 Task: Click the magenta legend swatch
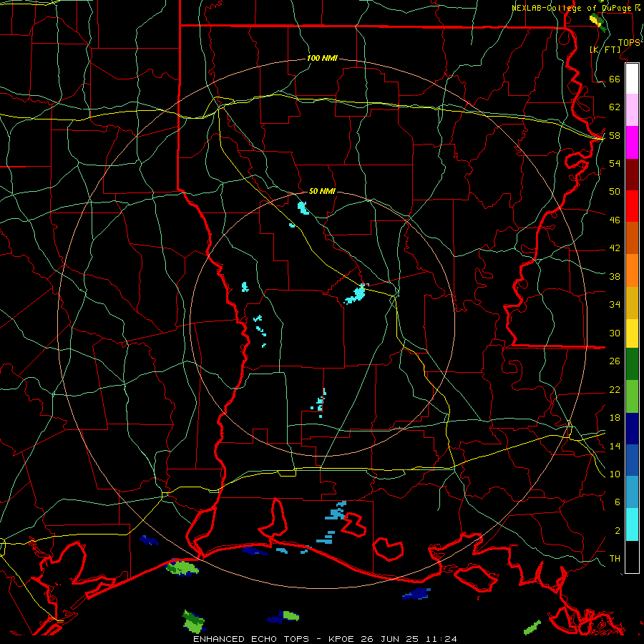[x=632, y=142]
